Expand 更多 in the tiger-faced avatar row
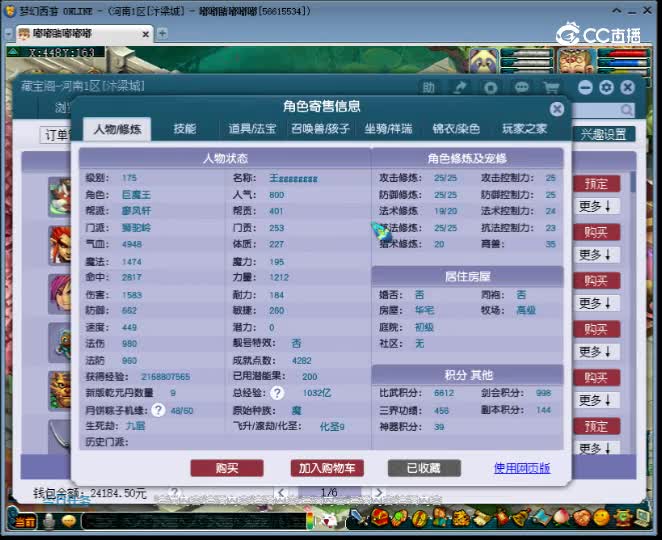 (597, 400)
